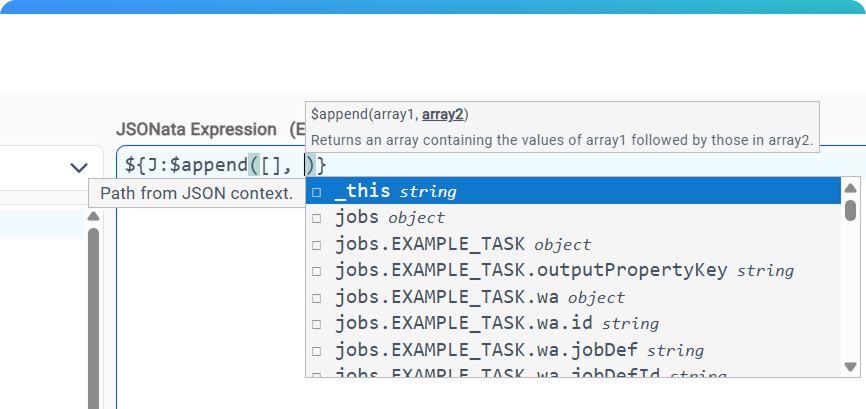The width and height of the screenshot is (866, 409).
Task: Click the array2 parameter in signature tooltip
Action: pyautogui.click(x=442, y=115)
